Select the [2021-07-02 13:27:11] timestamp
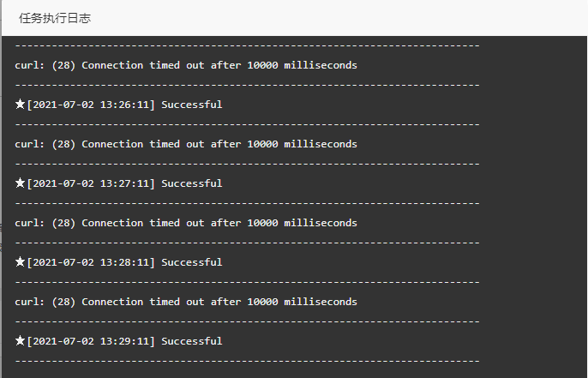The height and width of the screenshot is (378, 588). coord(91,183)
